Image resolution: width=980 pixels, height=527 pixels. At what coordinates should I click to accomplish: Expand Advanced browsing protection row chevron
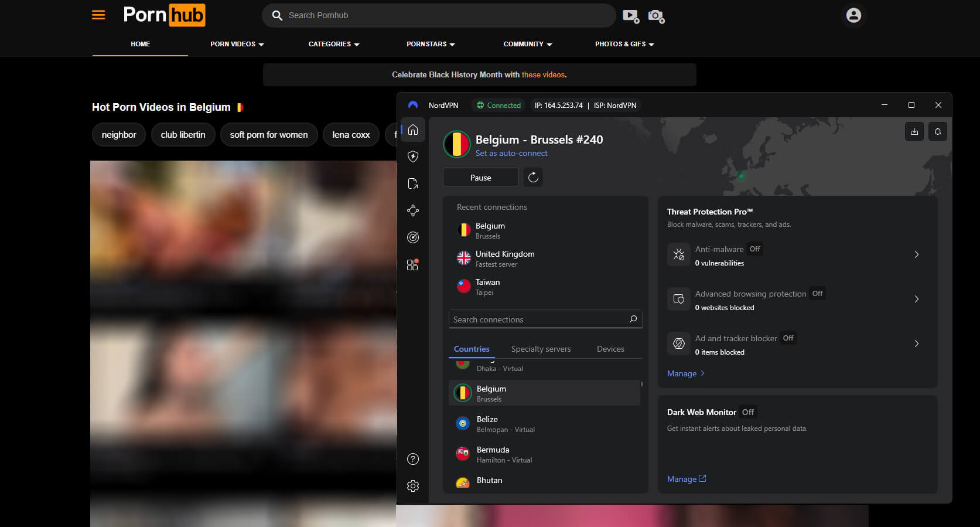[x=917, y=299]
